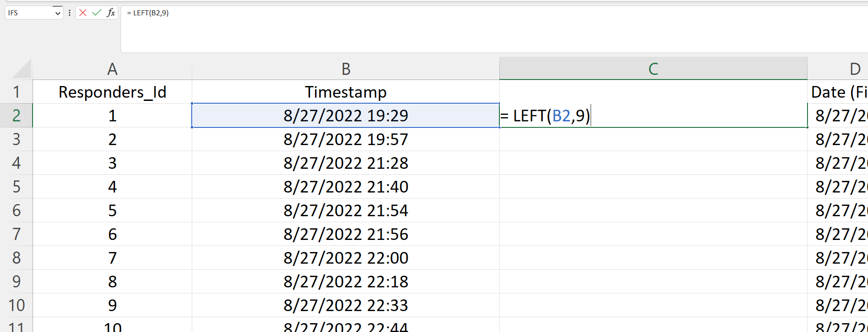Select the cell with Responders_Id value 7
The width and height of the screenshot is (868, 332).
[112, 258]
